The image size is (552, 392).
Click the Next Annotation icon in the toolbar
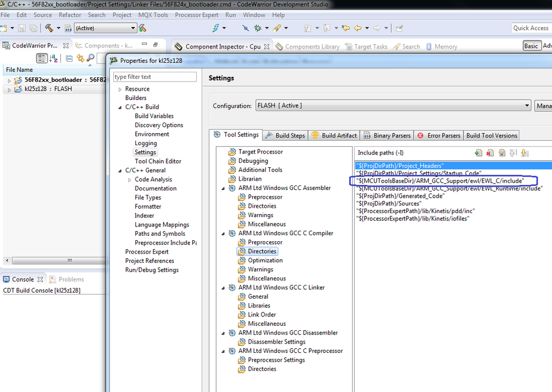pos(307,28)
